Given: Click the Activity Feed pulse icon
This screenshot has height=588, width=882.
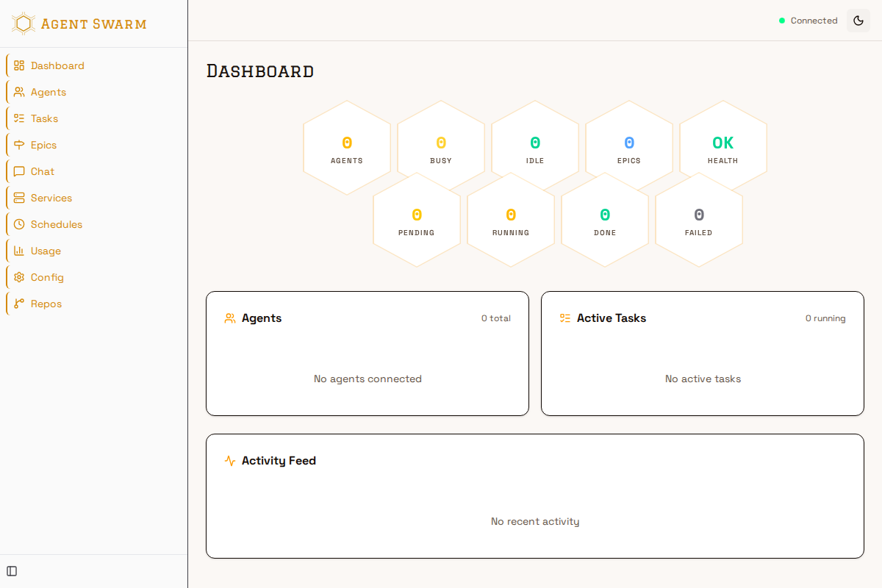Looking at the screenshot, I should [230, 461].
